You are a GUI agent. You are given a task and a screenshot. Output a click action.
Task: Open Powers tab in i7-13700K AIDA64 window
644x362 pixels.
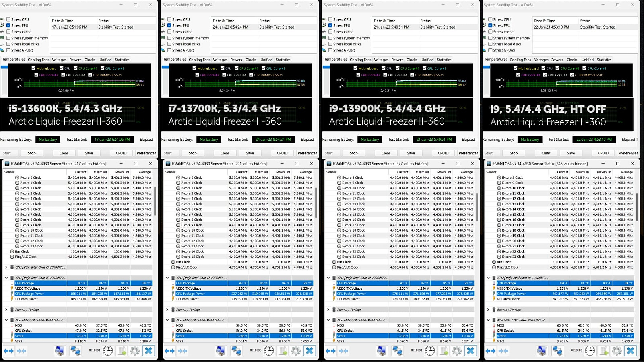pos(236,60)
